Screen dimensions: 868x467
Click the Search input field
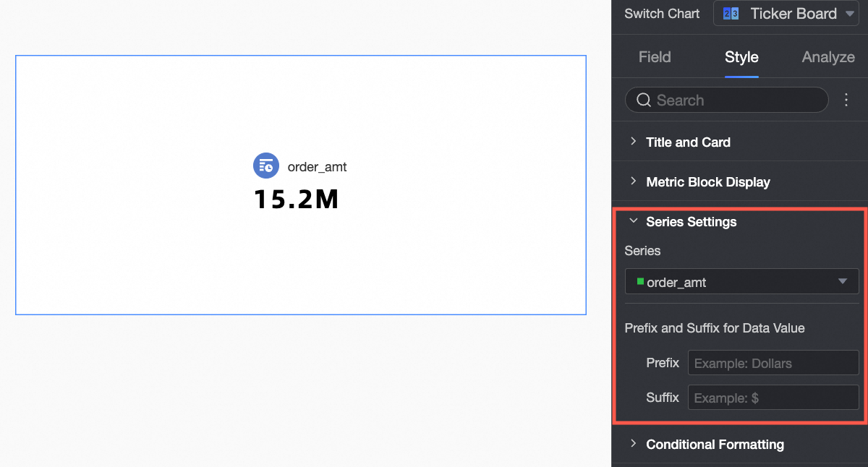click(x=726, y=100)
